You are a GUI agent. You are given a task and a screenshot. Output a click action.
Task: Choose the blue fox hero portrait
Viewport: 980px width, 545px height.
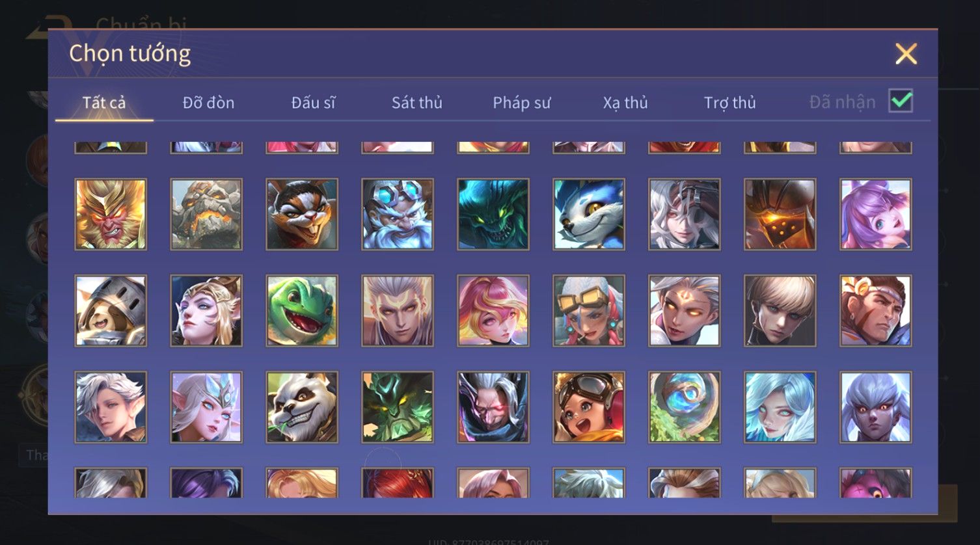[x=589, y=215]
